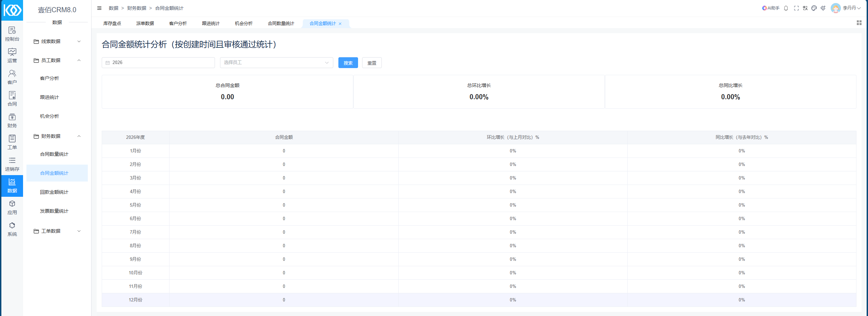Close the 合同金额统计 tab
The width and height of the screenshot is (868, 316).
click(x=340, y=24)
